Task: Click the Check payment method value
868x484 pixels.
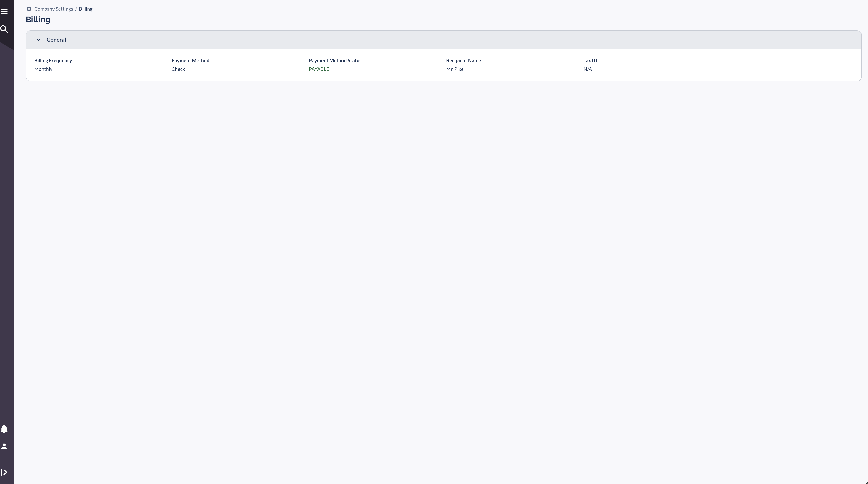Action: [x=178, y=69]
